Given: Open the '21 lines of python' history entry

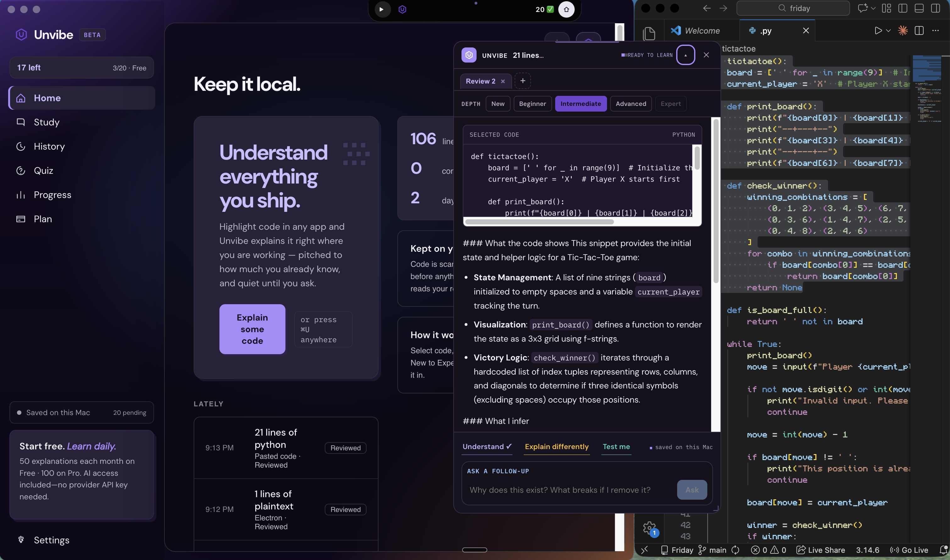Looking at the screenshot, I should pos(286,448).
